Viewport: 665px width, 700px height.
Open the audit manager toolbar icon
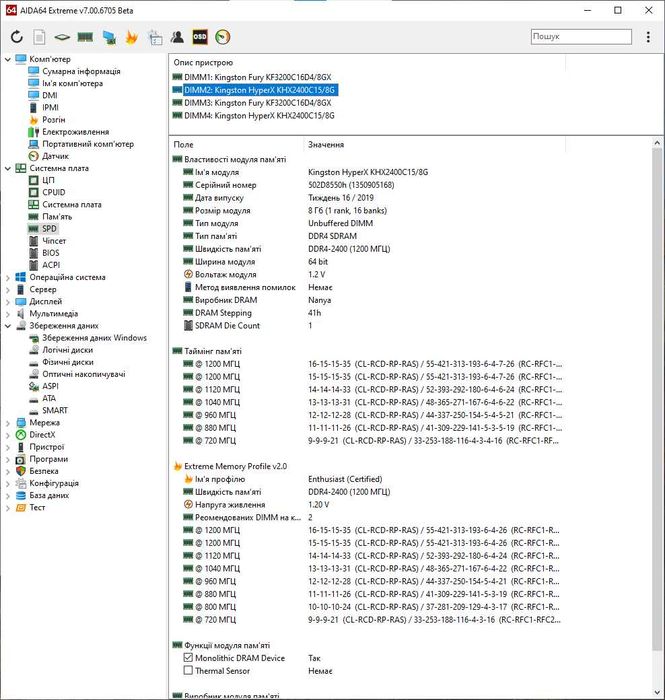155,37
